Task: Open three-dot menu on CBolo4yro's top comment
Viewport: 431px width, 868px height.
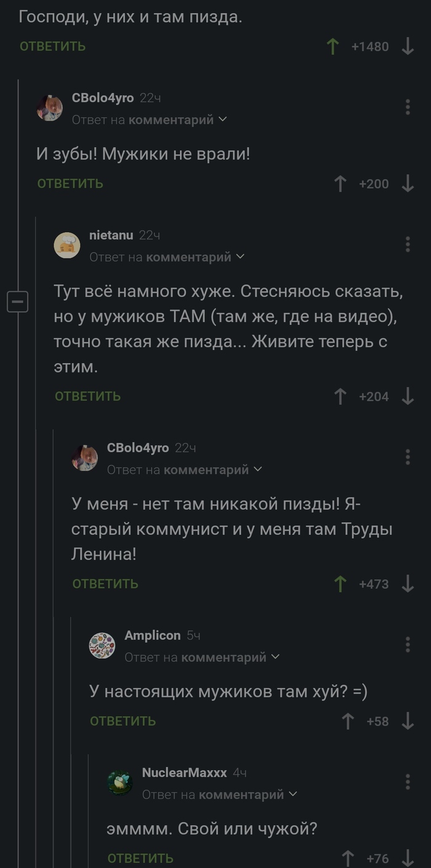Action: (407, 107)
